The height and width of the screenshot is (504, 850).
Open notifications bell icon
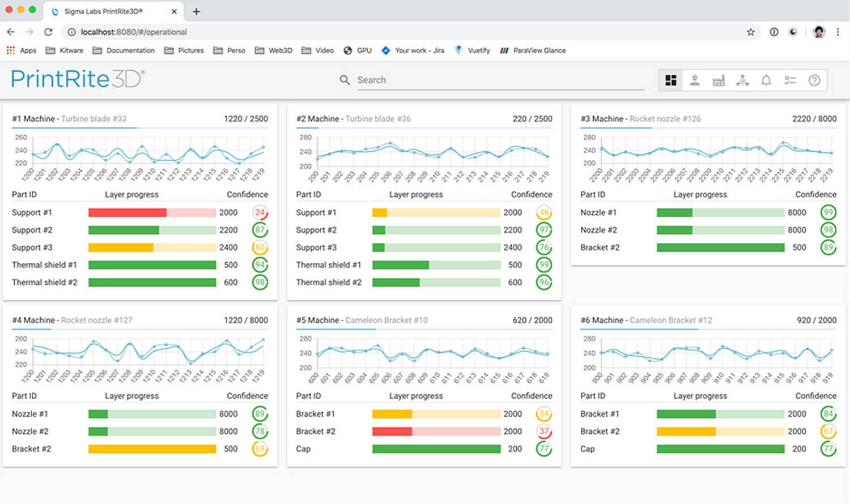[766, 80]
